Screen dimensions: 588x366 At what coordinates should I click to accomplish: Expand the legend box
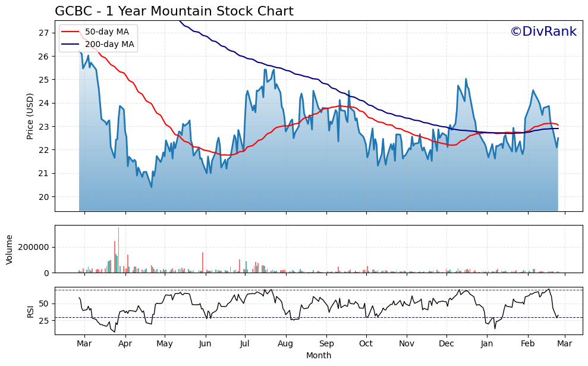[97, 37]
